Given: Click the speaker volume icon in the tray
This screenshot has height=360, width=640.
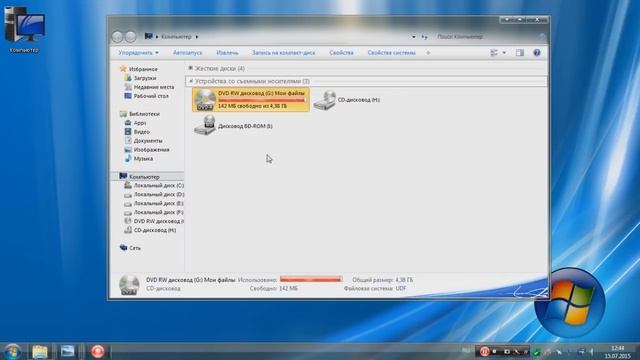Looking at the screenshot, I should [x=591, y=351].
